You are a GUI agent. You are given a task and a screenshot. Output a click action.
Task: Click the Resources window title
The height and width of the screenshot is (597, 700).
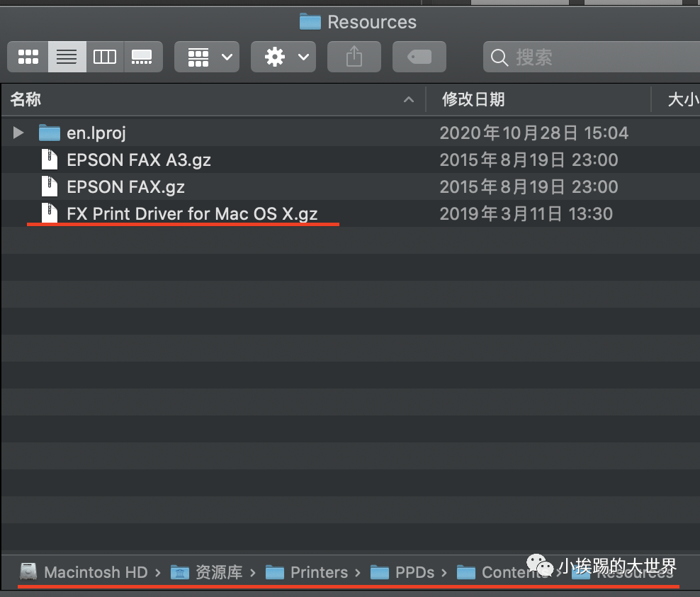[x=372, y=22]
